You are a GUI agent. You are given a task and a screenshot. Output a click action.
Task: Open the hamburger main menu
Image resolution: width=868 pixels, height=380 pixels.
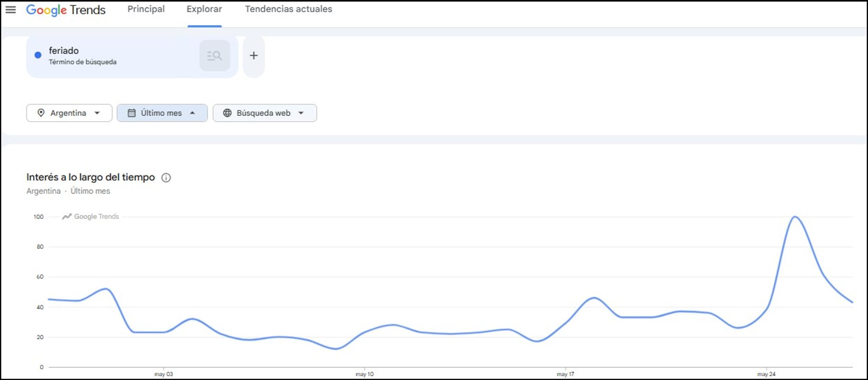point(11,9)
